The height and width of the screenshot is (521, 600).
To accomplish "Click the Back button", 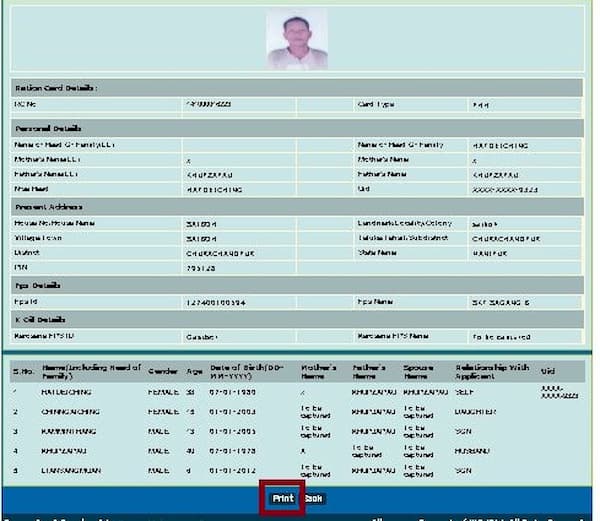I will [313, 498].
